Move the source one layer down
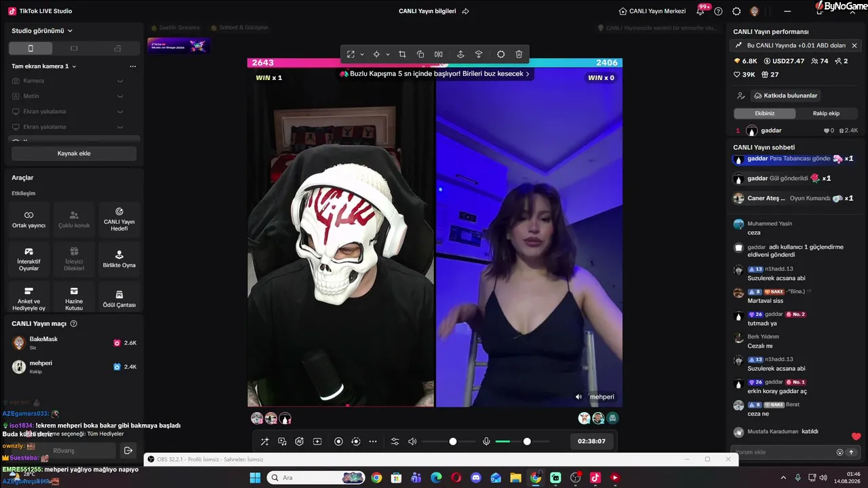868x488 pixels. point(479,54)
